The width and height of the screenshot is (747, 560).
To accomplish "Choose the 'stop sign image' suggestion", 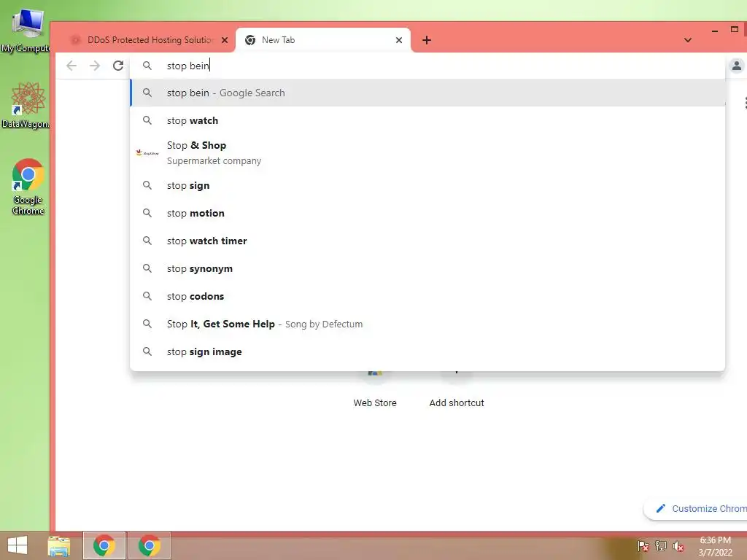I will pyautogui.click(x=427, y=351).
